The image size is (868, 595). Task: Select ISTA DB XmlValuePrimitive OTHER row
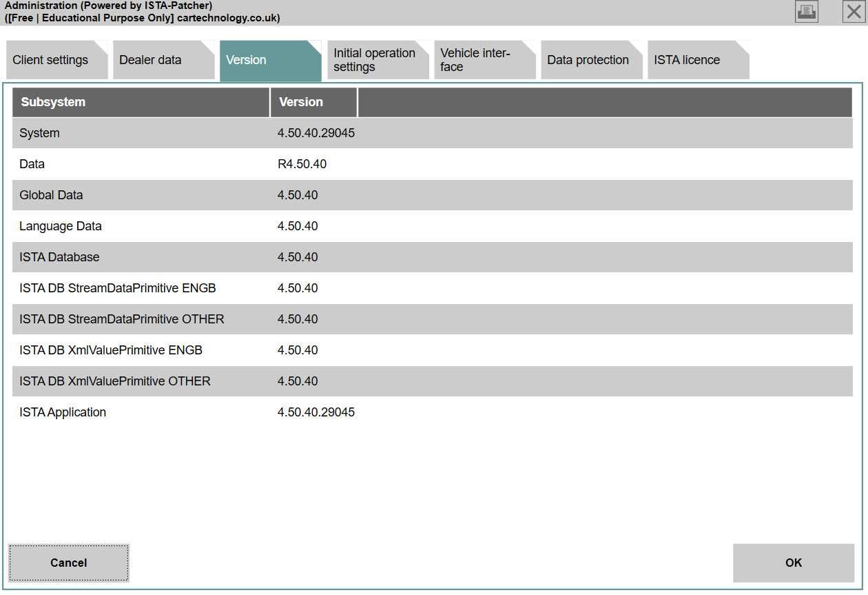(433, 381)
